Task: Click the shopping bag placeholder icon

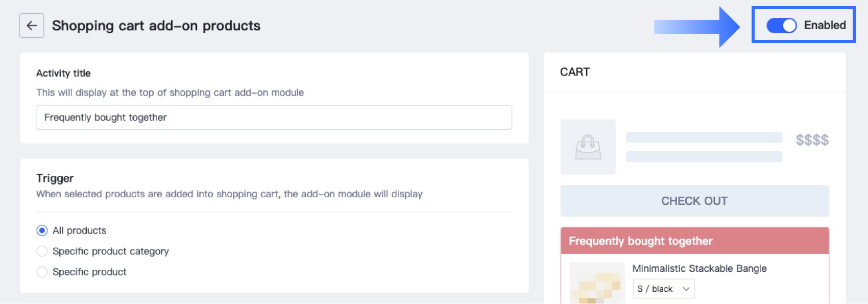Action: click(588, 147)
